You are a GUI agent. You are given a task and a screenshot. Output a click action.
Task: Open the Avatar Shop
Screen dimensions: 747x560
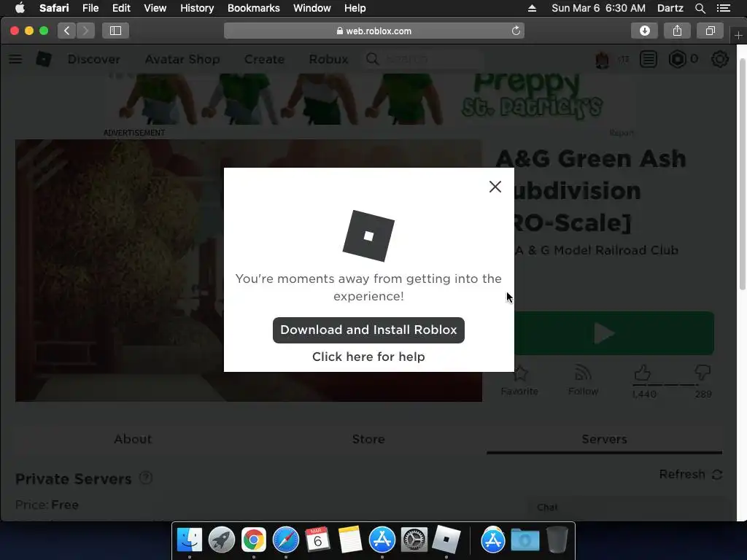(182, 59)
